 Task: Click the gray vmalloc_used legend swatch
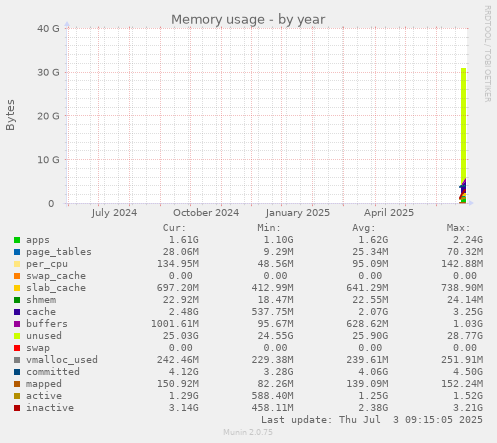click(x=17, y=360)
